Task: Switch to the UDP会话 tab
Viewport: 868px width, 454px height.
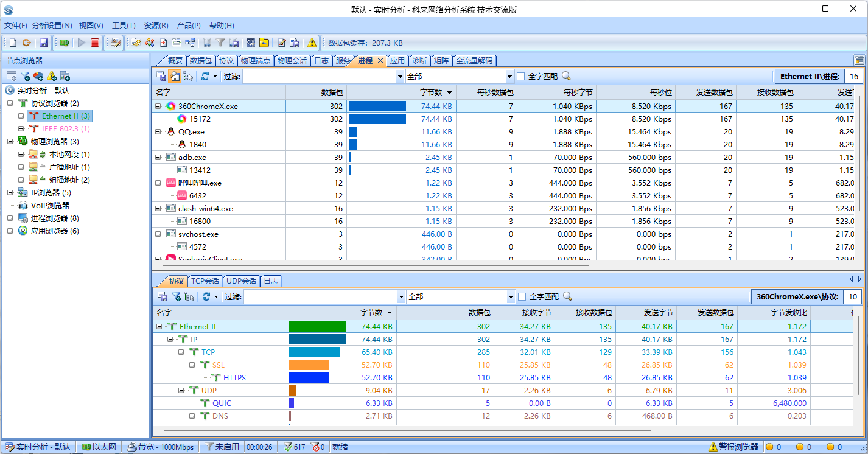Action: (241, 281)
